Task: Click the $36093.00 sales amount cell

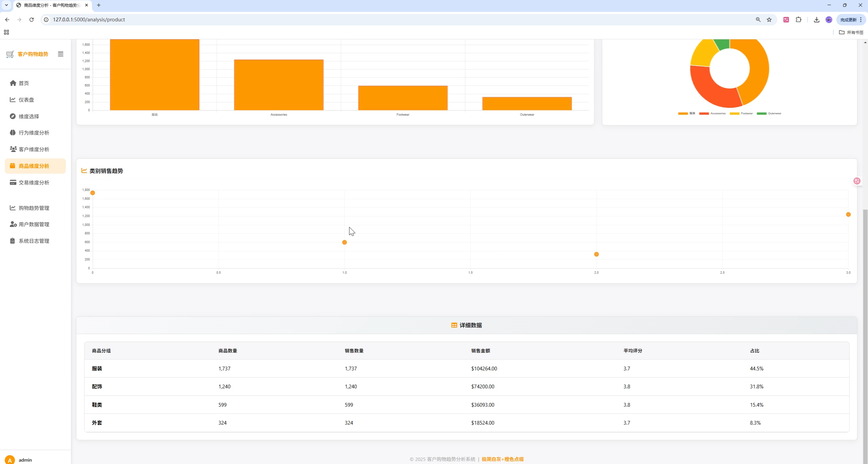Action: click(x=483, y=405)
